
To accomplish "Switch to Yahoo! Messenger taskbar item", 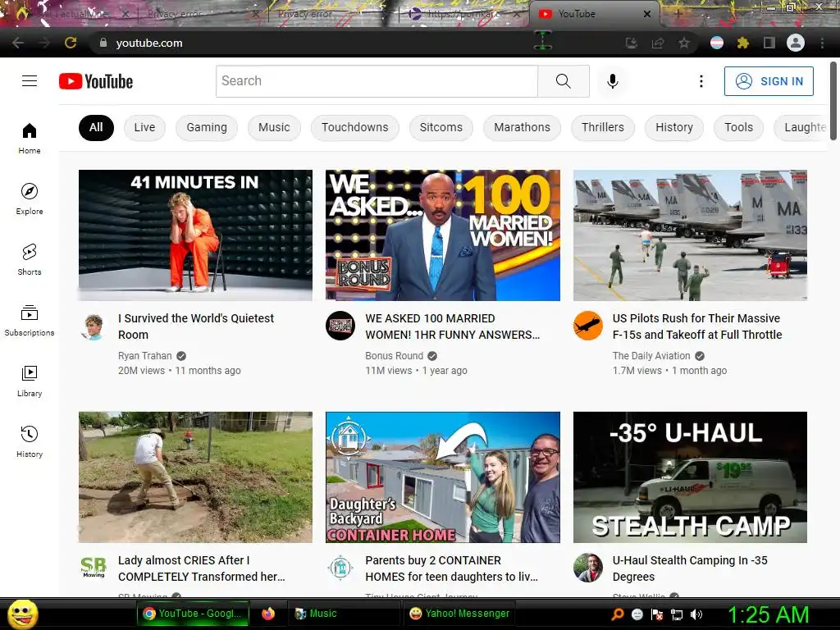I will tap(459, 614).
